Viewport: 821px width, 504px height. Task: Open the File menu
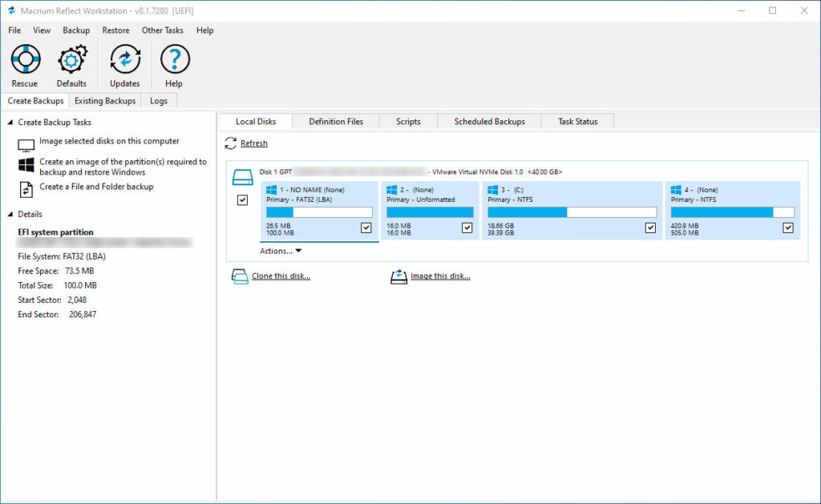(14, 30)
